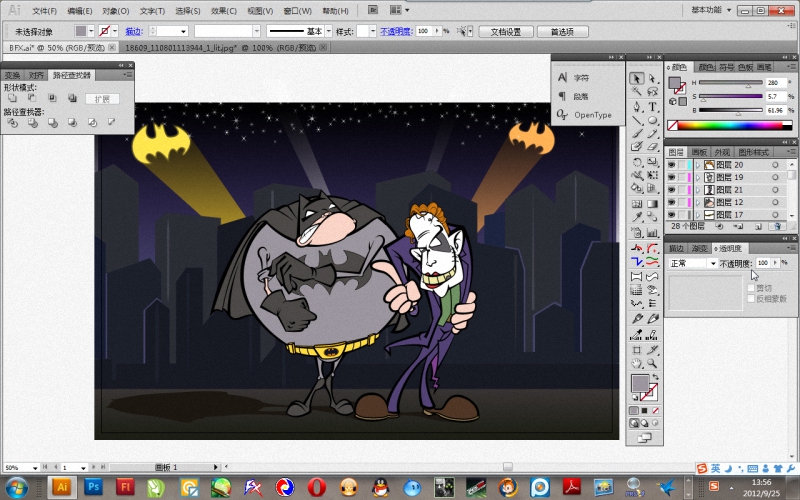Open the 对象(O) menu
The height and width of the screenshot is (500, 800).
[116, 11]
